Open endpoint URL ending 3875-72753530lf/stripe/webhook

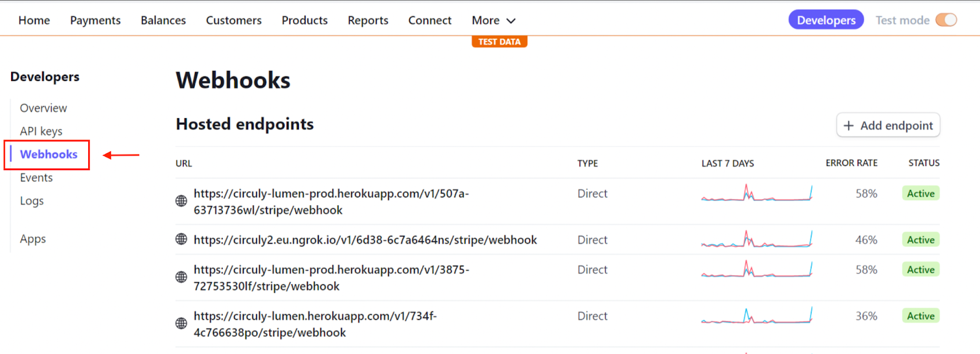click(331, 277)
